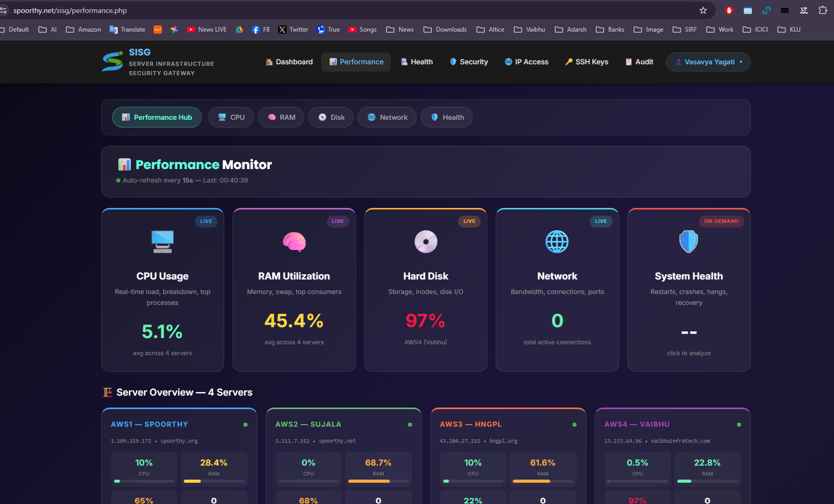Click AWS1 28.4% RAM progress bar
Image resolution: width=834 pixels, height=504 pixels.
click(x=214, y=481)
